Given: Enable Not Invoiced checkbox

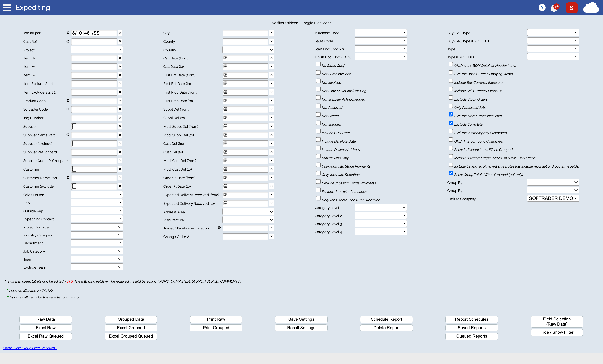Looking at the screenshot, I should pyautogui.click(x=318, y=81).
